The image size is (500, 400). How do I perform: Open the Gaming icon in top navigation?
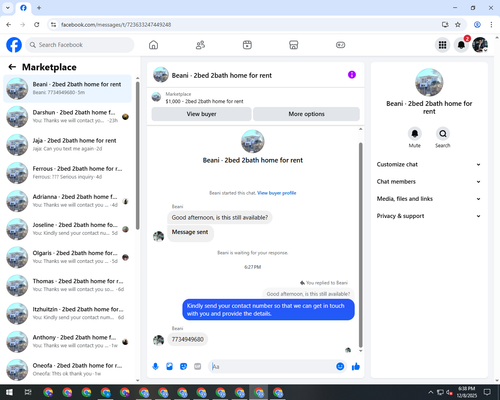pyautogui.click(x=340, y=45)
